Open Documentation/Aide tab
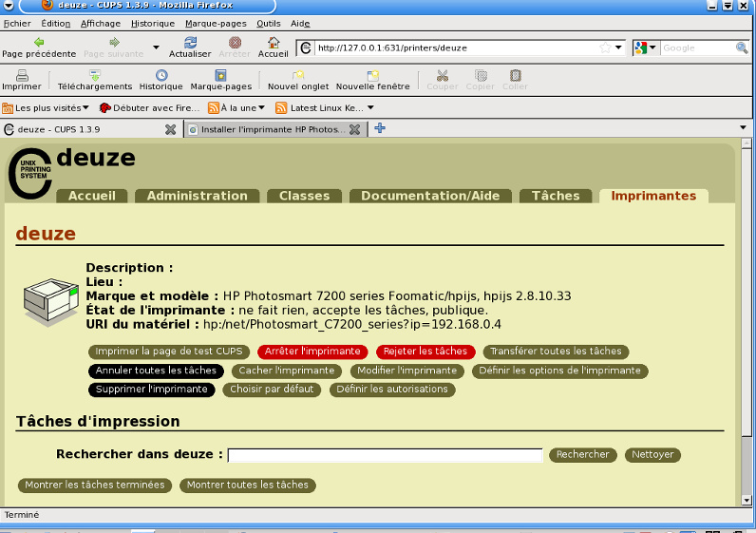Viewport: 756px width, 533px height. tap(430, 196)
